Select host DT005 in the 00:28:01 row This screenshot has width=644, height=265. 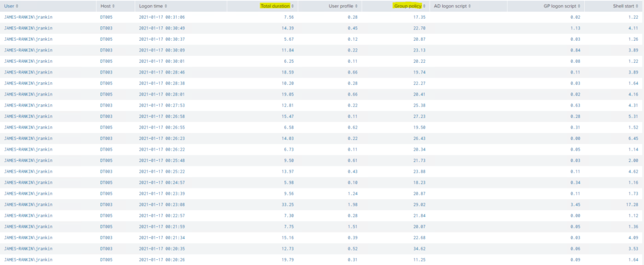pyautogui.click(x=106, y=94)
